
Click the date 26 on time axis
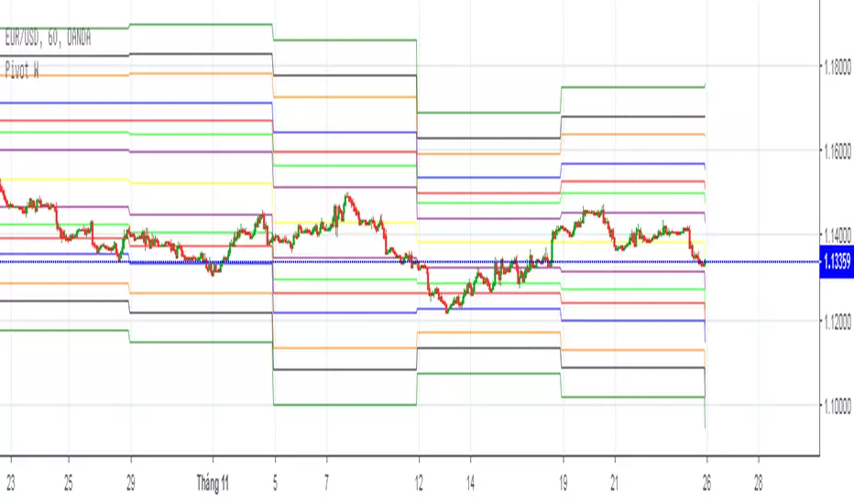707,483
